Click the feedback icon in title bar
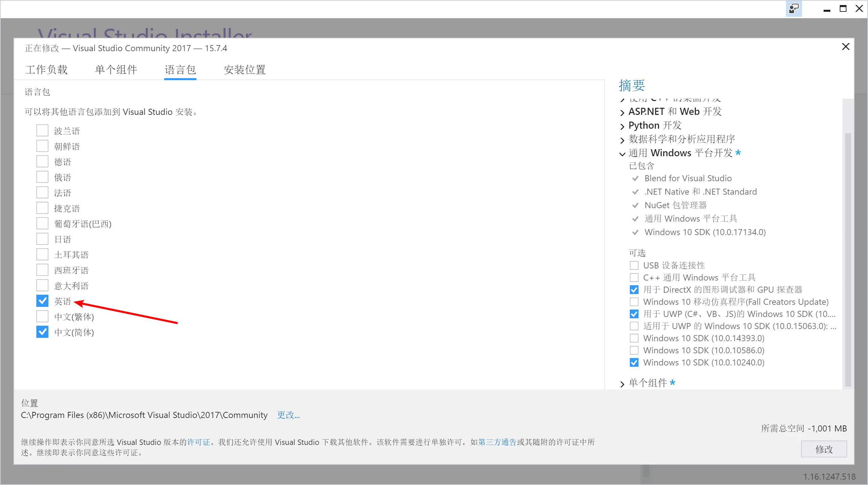868x485 pixels. pos(794,8)
